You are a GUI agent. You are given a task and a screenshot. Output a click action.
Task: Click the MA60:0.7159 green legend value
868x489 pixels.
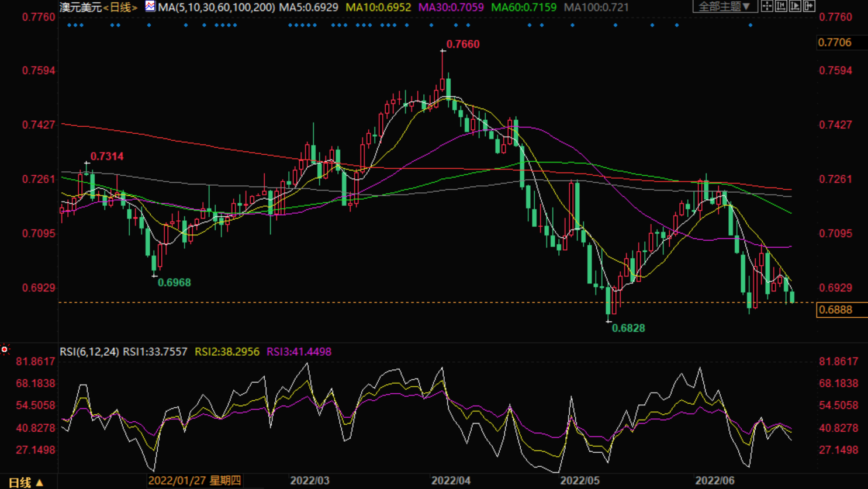(524, 8)
